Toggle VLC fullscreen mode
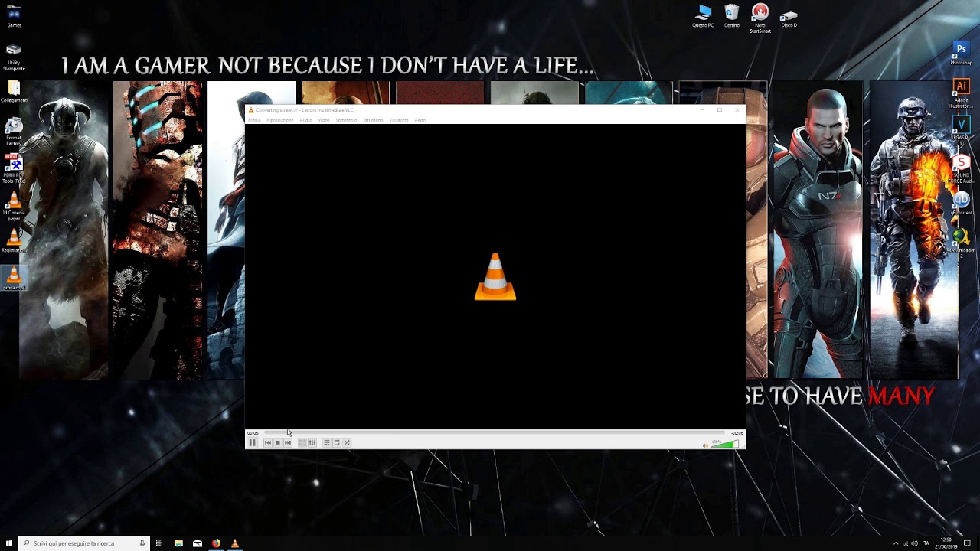 [302, 442]
